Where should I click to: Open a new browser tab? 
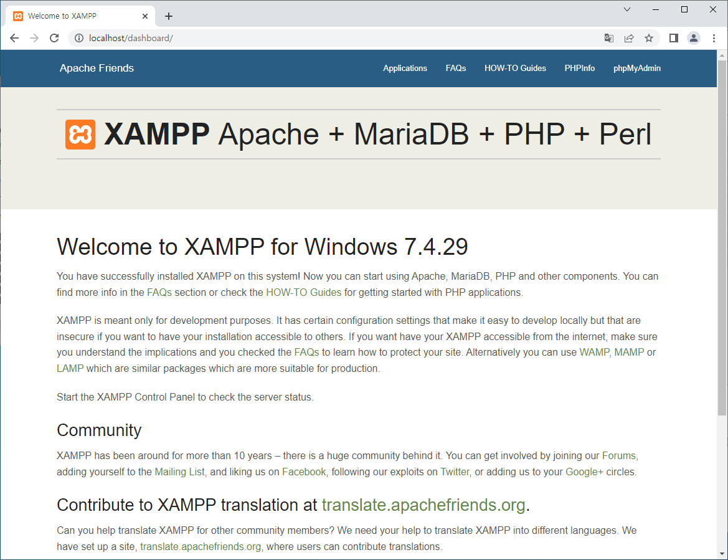click(x=169, y=16)
